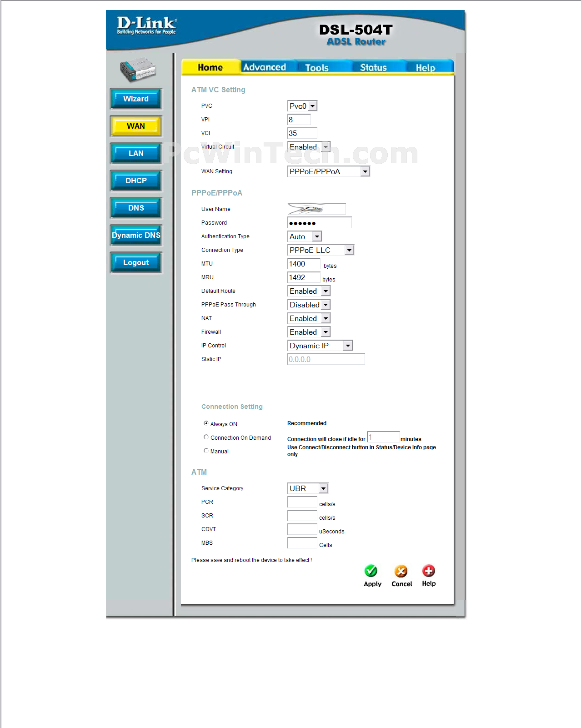Click the Help label beside Cancel
581x728 pixels.
coord(429,583)
